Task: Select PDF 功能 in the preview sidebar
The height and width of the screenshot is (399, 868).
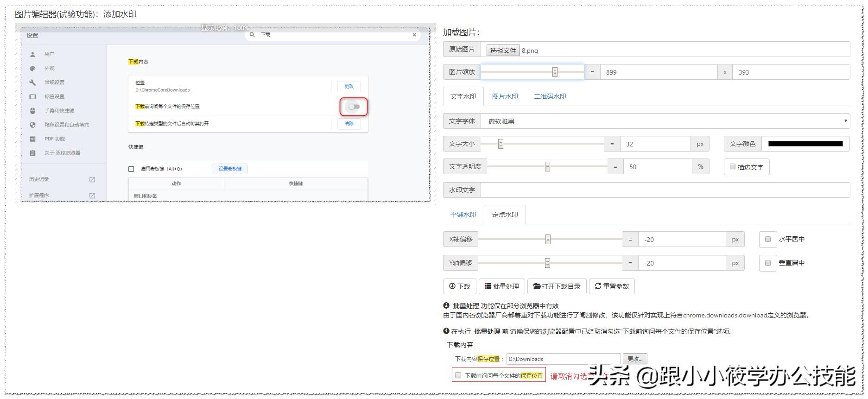Action: pos(55,139)
